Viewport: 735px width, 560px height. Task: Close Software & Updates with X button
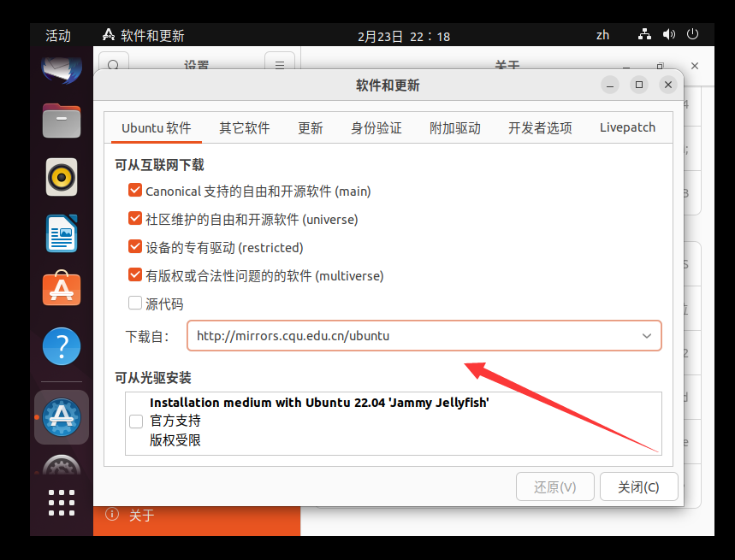point(668,85)
